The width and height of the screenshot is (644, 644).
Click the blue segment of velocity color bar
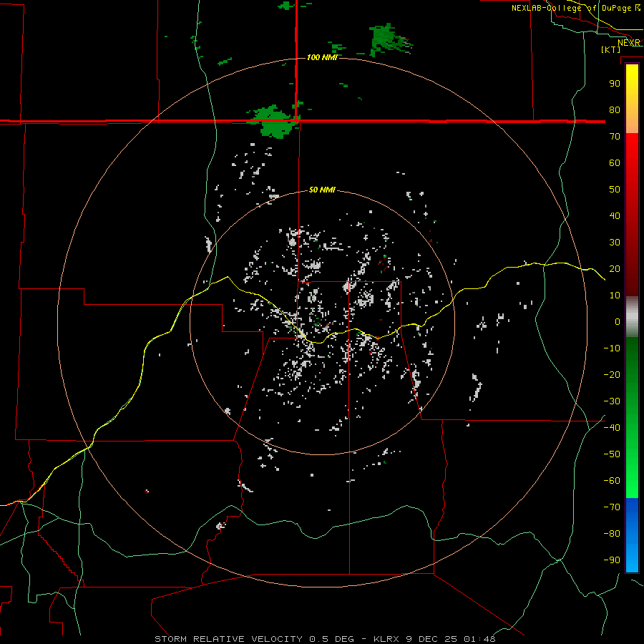(x=632, y=535)
